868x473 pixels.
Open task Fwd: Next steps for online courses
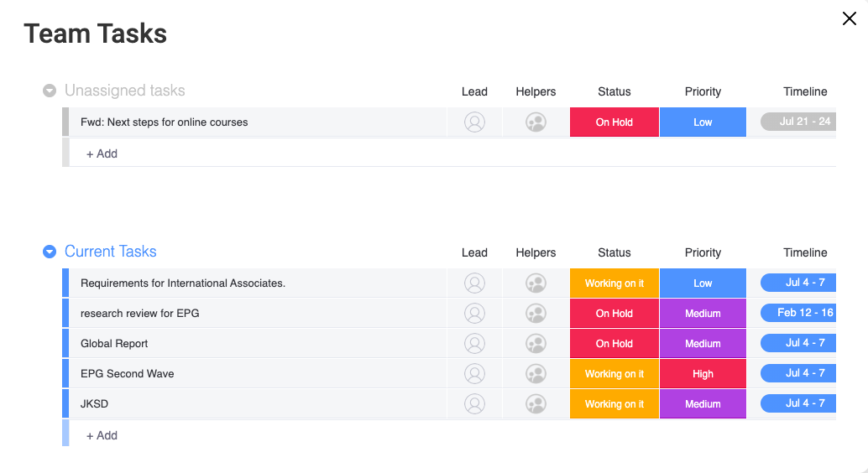coord(164,122)
